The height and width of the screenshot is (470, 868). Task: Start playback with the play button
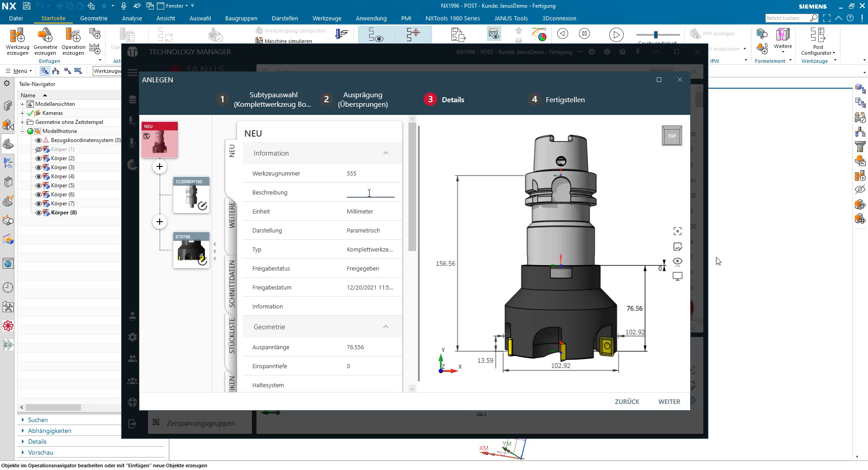[616, 34]
